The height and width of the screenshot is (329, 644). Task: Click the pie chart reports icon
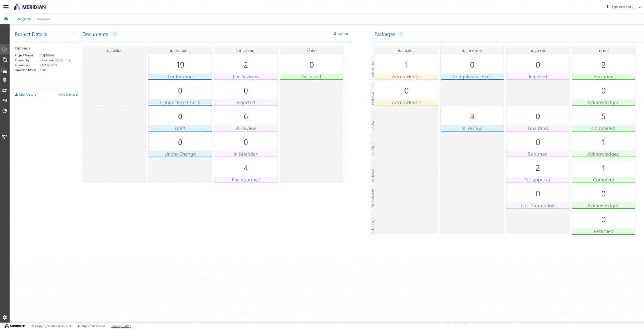tap(4, 111)
